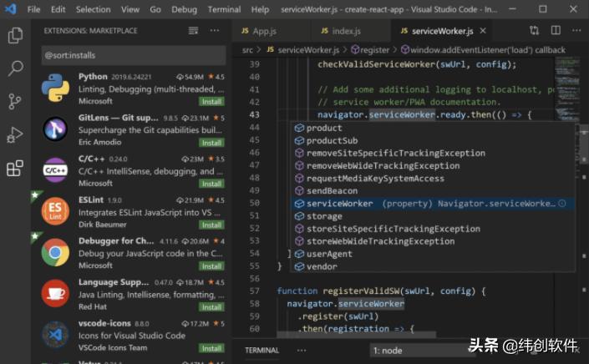Select the userAgent autocomplete suggestion
Screen dimensions: 589x364
(x=328, y=254)
